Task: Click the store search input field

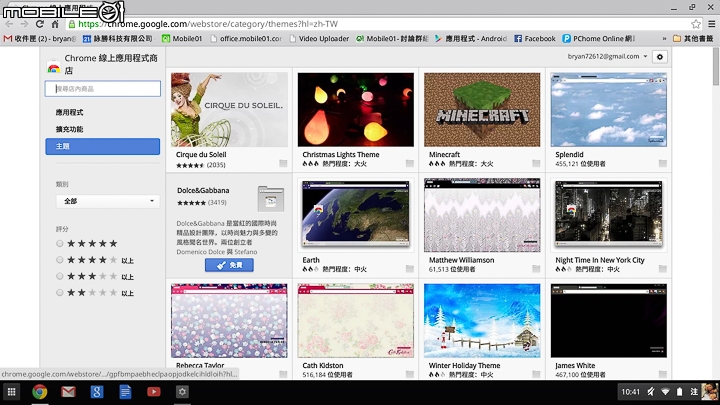Action: tap(103, 89)
